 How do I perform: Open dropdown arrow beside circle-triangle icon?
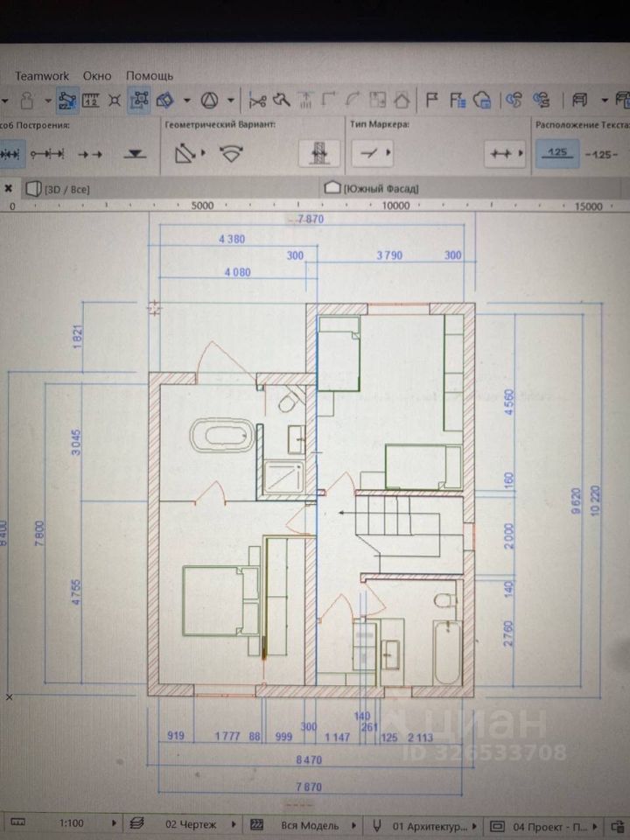pyautogui.click(x=231, y=100)
